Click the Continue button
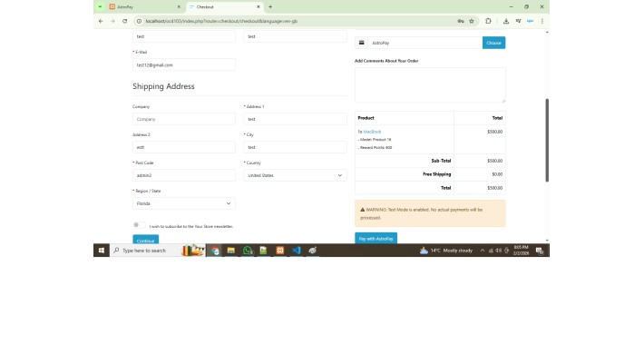644x345 pixels. (145, 240)
